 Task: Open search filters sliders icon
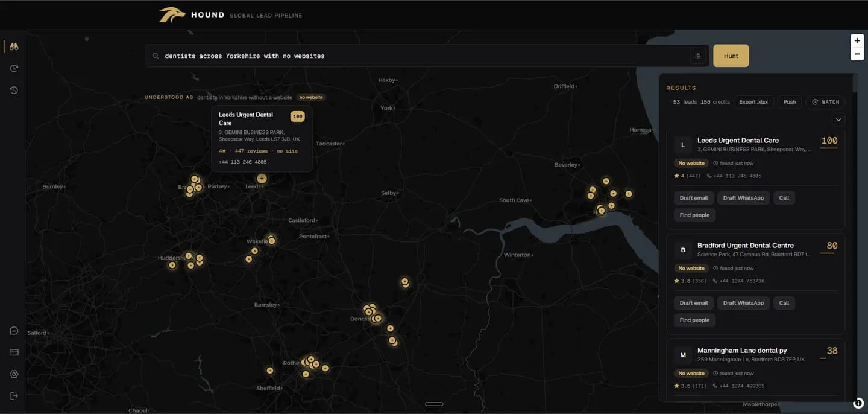698,56
